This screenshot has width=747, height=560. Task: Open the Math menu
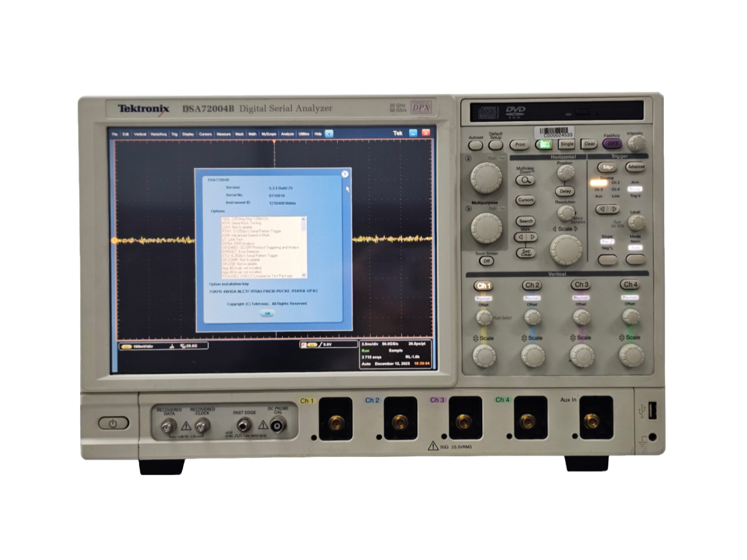(252, 134)
